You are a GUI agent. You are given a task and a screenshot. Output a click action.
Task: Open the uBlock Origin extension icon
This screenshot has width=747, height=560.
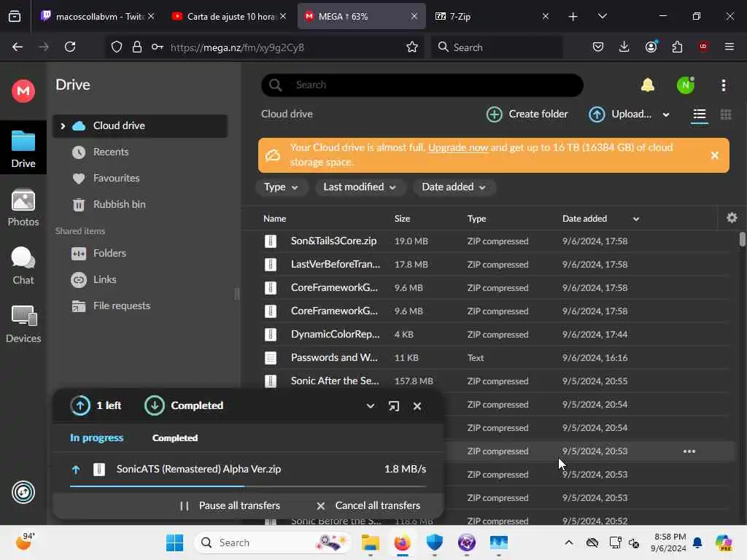pyautogui.click(x=703, y=47)
